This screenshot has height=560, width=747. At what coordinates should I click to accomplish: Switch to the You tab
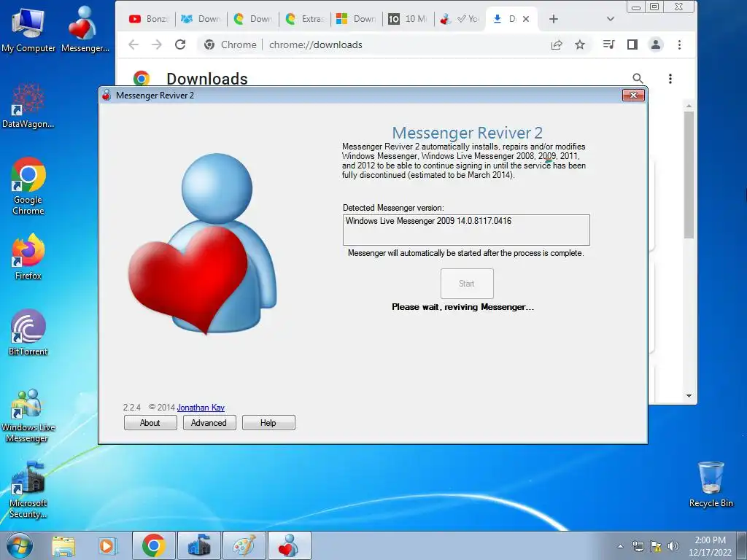(460, 19)
